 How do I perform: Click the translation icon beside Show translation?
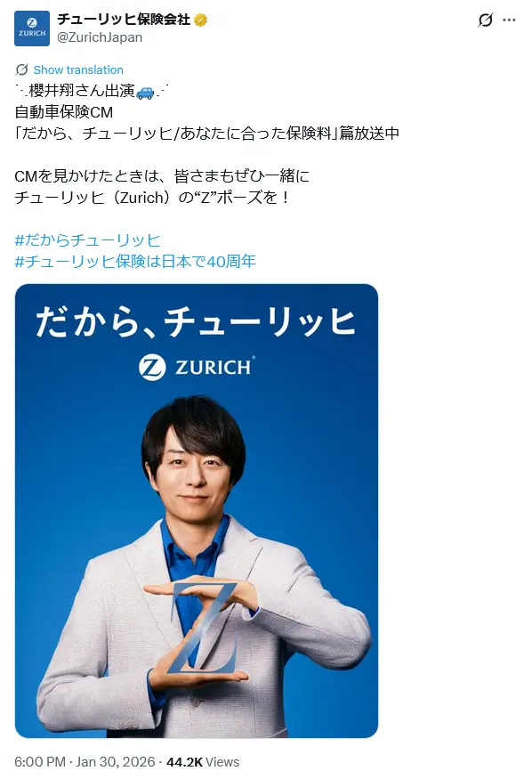[x=21, y=69]
